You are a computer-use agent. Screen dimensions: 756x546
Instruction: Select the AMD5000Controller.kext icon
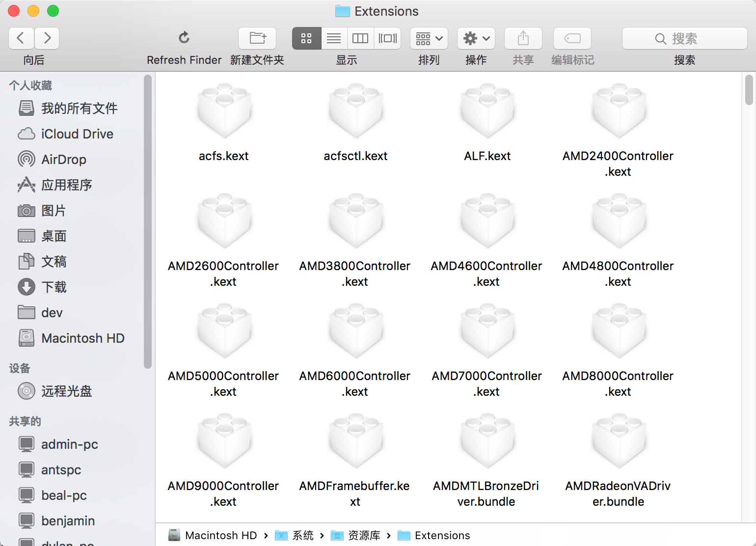[224, 330]
